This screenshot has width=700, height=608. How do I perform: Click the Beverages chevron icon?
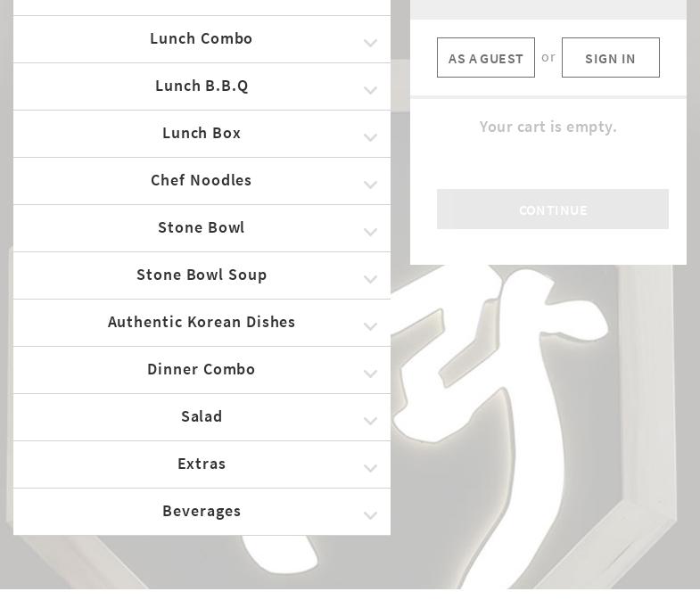370,515
